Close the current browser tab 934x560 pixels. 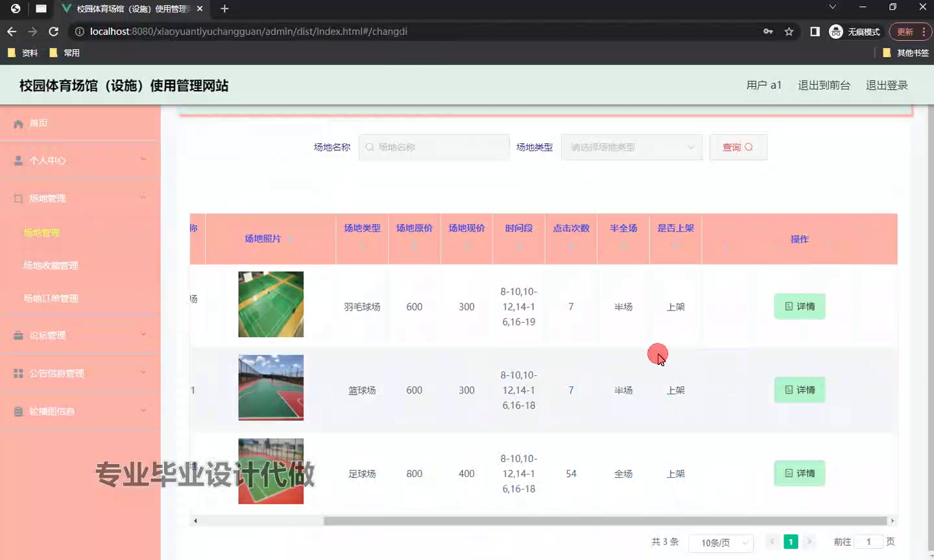pos(200,8)
